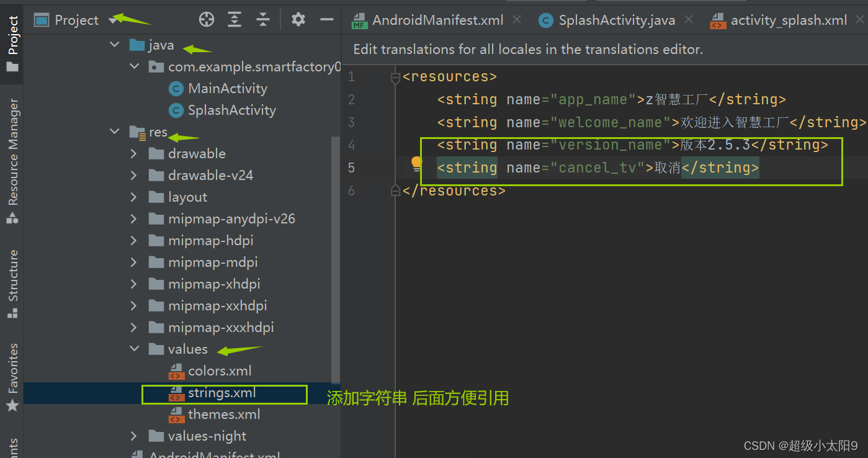Expand the values-night folder
This screenshot has height=458, width=868.
click(134, 436)
